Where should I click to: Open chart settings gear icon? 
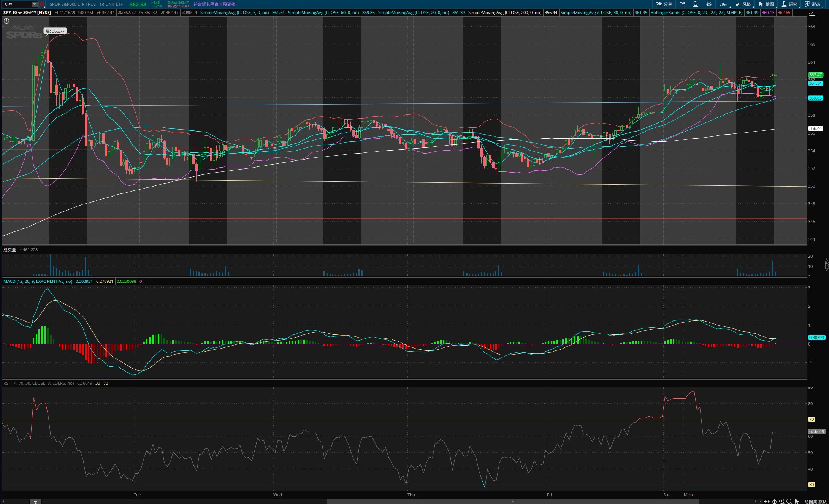point(709,4)
